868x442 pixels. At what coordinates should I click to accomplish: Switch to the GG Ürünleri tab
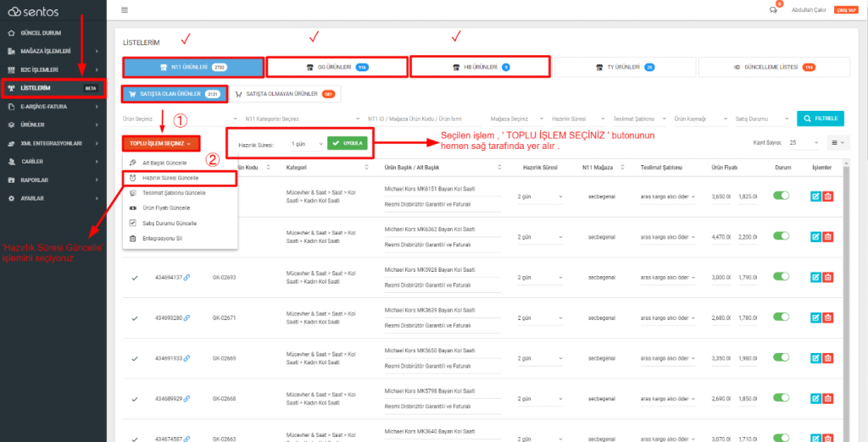pos(336,67)
